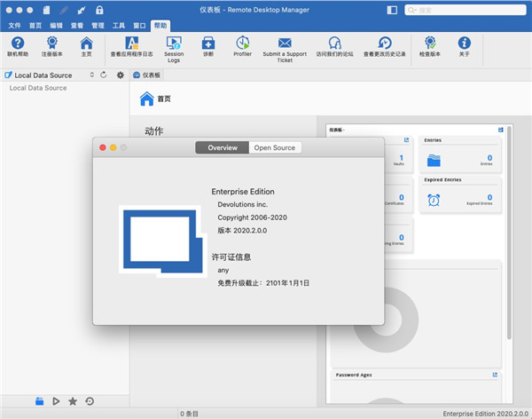This screenshot has height=419, width=532.
Task: Visit our forum (访问我们的论坛) icon
Action: 334,46
